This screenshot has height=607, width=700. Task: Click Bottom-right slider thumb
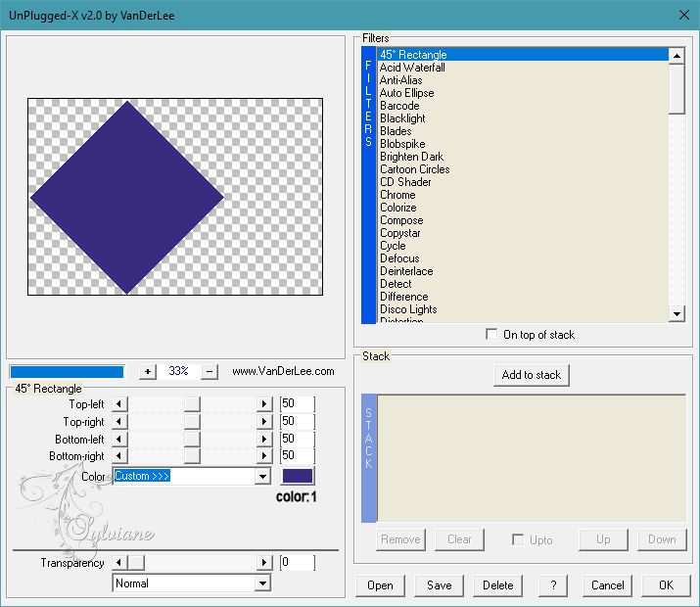click(192, 455)
